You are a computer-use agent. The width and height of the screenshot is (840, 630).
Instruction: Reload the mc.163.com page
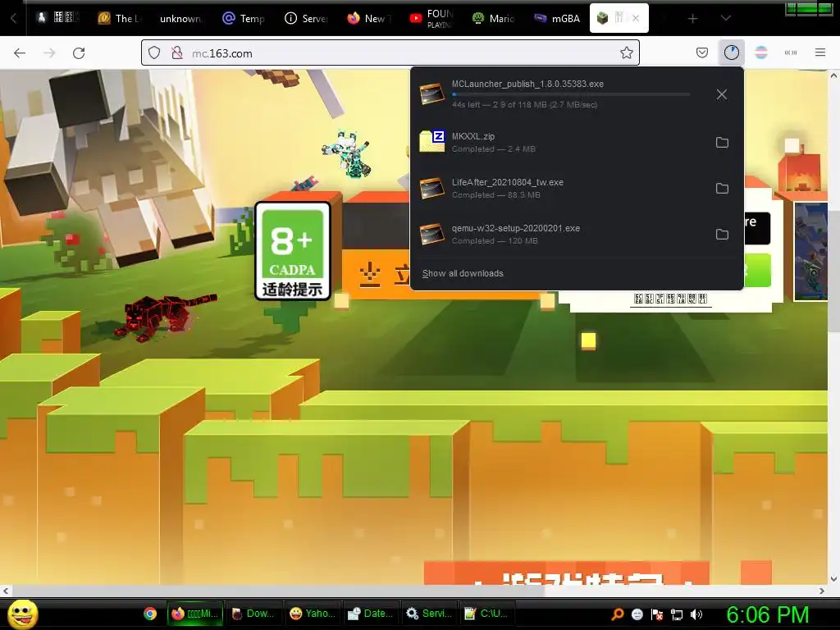(79, 53)
